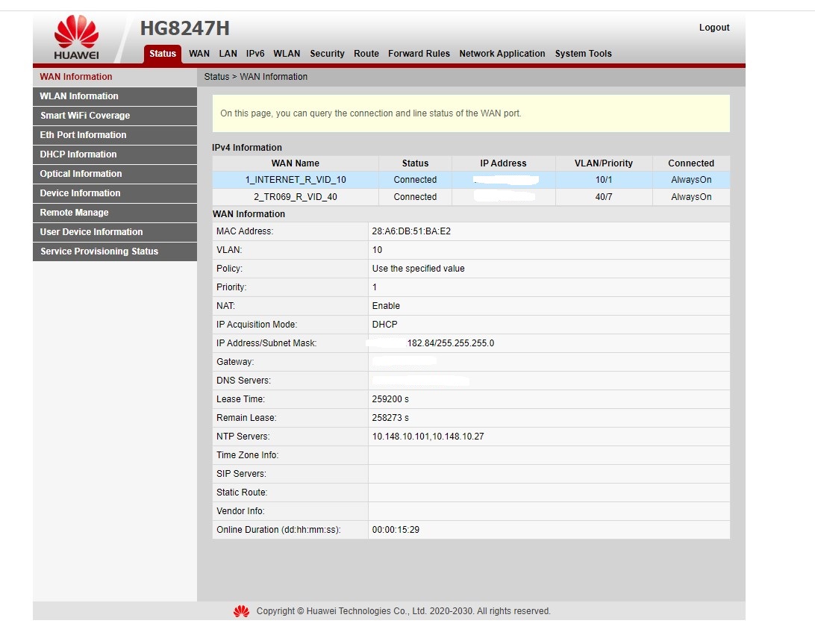Click the AlwaysOn cell of TR069 row
Screen dimensions: 815x644
click(x=691, y=197)
